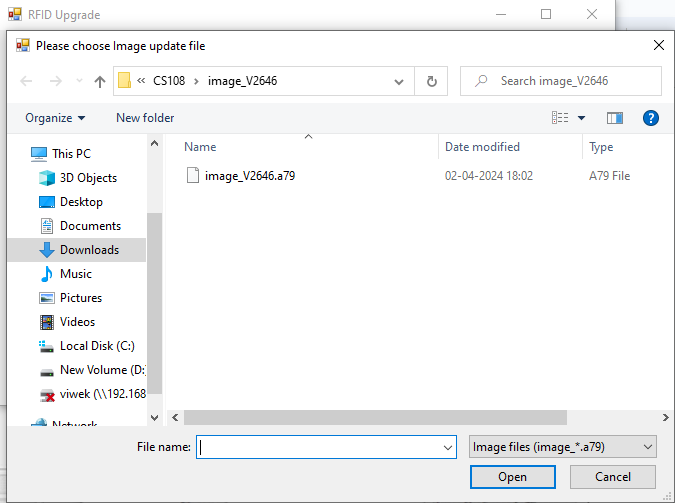Sort files by Date modified column
Screen dimensions: 675x503
tap(482, 147)
